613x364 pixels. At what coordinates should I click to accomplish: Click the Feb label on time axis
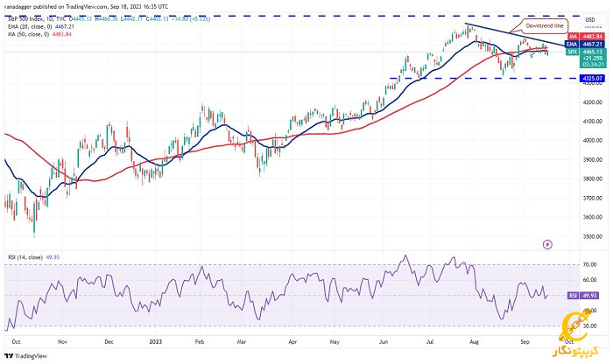200,342
